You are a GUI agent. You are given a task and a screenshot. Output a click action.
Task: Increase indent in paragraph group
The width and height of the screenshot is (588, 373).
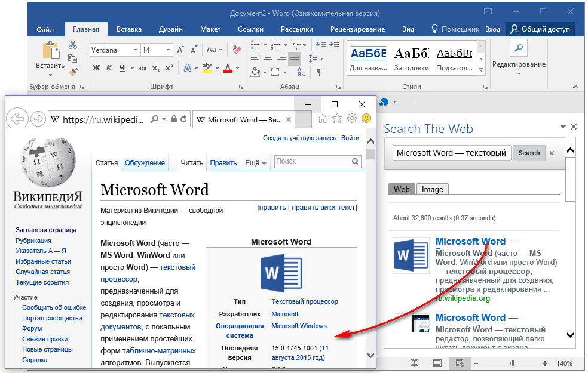tap(334, 45)
